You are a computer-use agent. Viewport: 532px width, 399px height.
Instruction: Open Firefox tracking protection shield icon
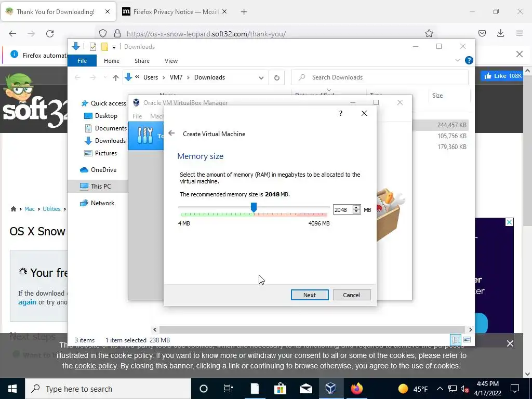coord(103,33)
